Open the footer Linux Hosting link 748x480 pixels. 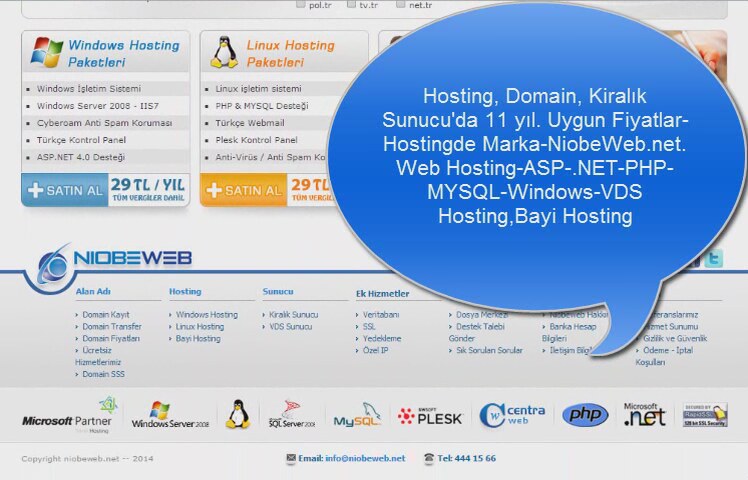pyautogui.click(x=200, y=327)
